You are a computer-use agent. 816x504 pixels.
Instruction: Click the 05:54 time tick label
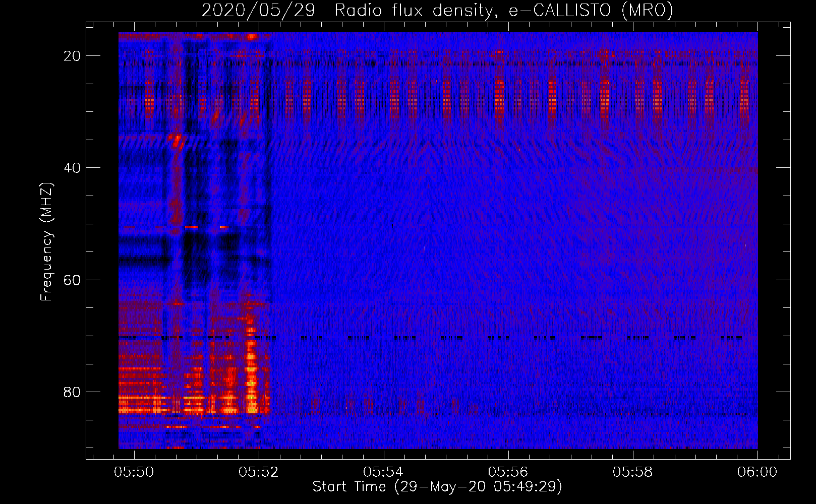pos(383,472)
